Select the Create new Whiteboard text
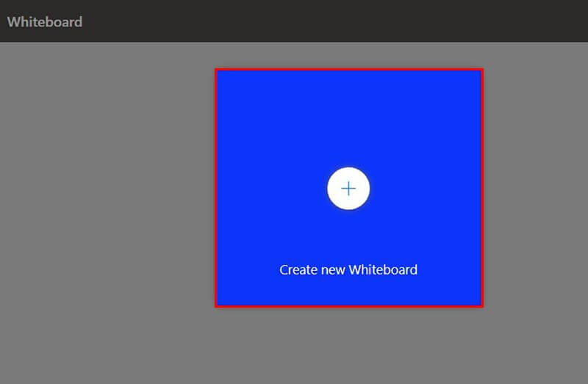The width and height of the screenshot is (588, 384). click(348, 269)
